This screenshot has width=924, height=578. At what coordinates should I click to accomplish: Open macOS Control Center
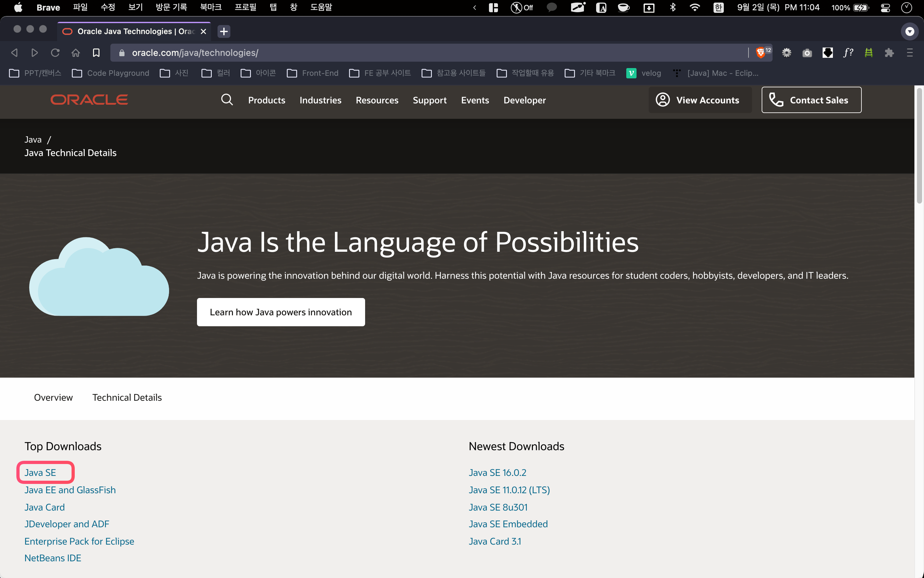tap(886, 7)
